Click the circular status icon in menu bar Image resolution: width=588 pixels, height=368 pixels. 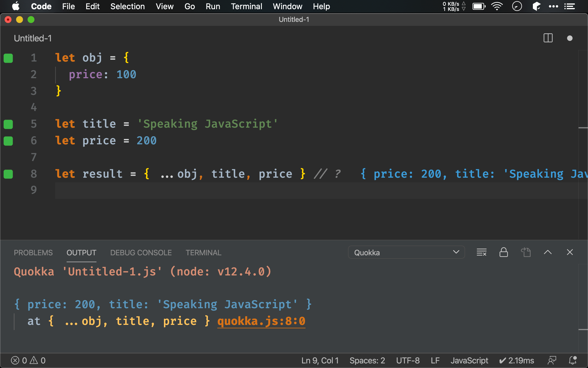coord(517,6)
